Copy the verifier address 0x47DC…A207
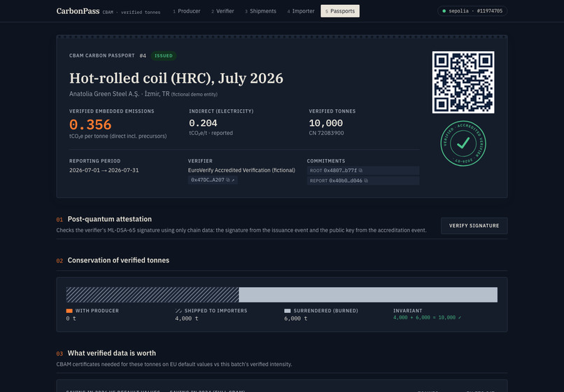 tap(227, 180)
